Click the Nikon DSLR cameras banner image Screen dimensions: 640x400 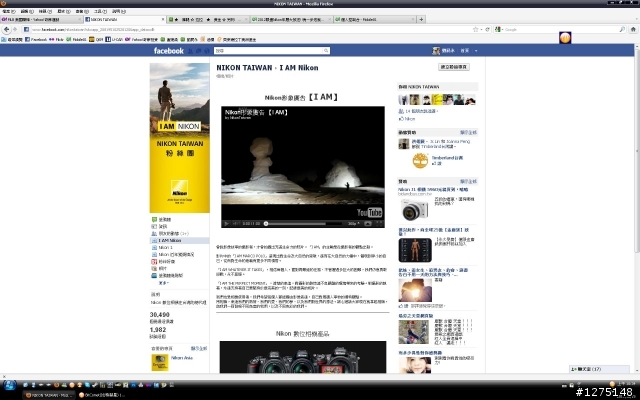coord(303,357)
